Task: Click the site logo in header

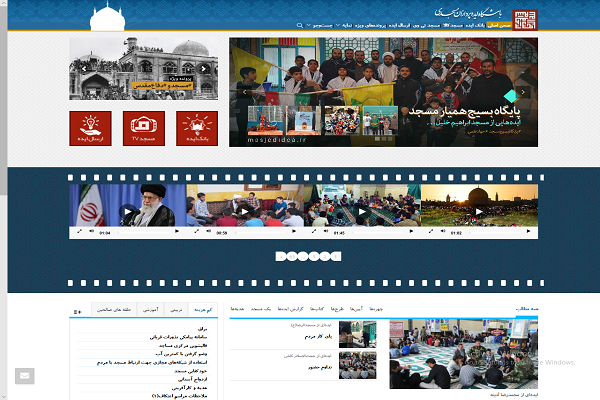Action: [525, 19]
